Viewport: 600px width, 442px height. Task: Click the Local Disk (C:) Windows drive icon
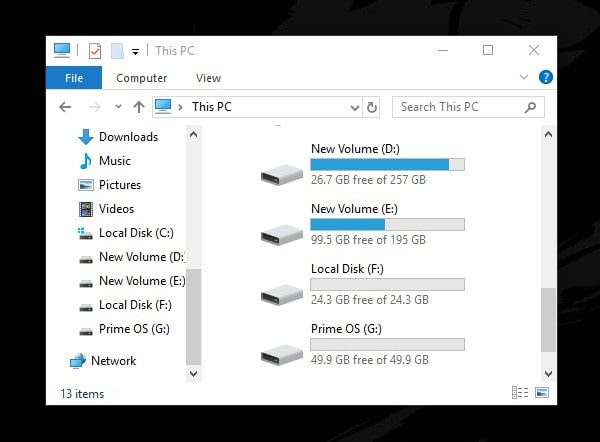click(85, 233)
